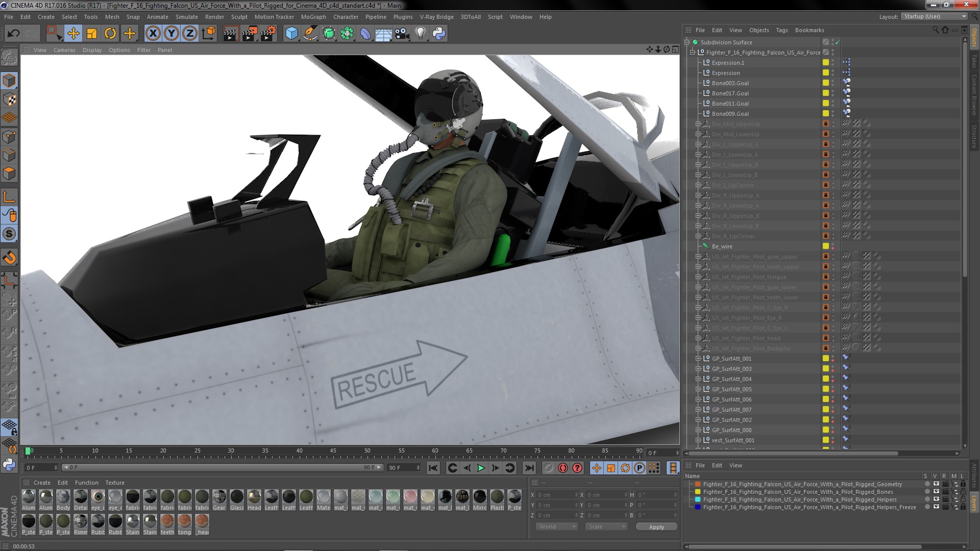Switch to Points mode
This screenshot has width=980, height=551.
9,137
